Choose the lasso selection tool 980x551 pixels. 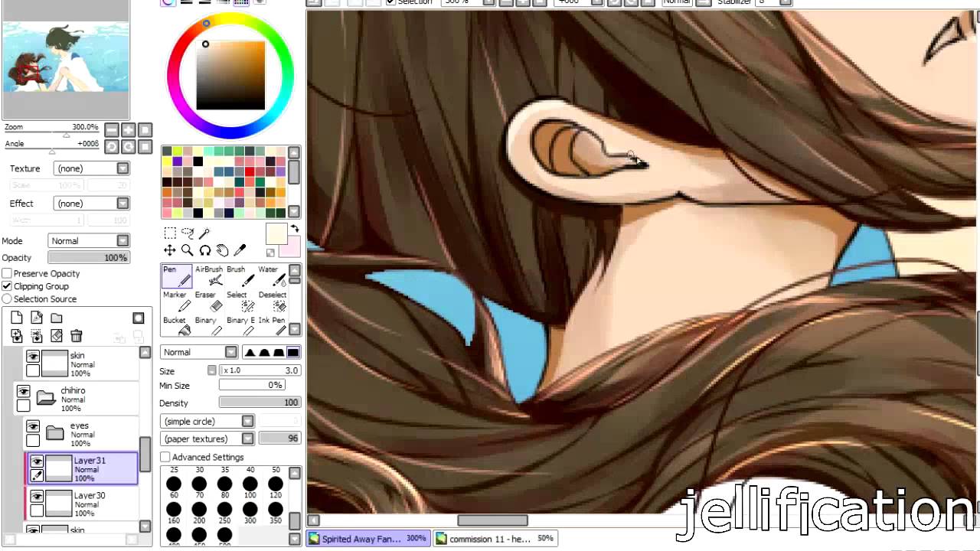coord(188,233)
